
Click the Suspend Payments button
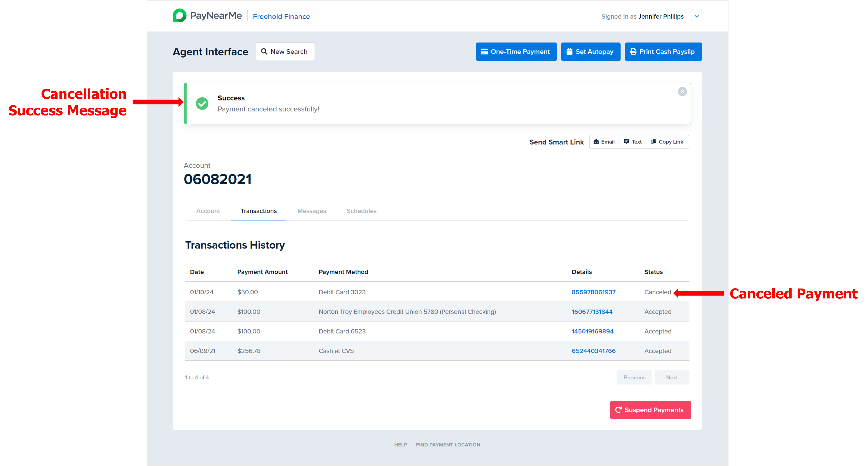pos(650,410)
